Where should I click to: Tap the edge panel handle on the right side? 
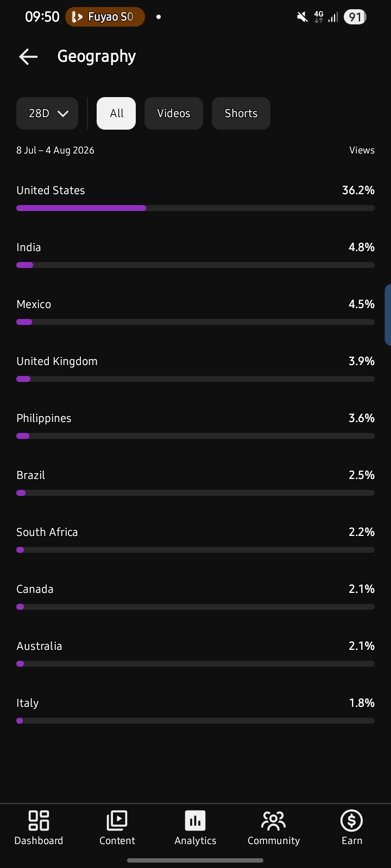click(x=388, y=315)
